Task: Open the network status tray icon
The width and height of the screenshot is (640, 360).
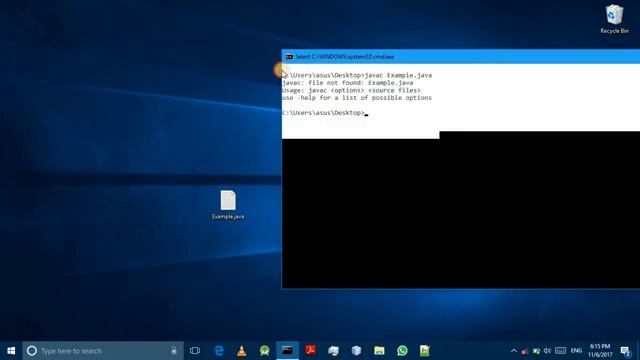Action: pos(536,351)
